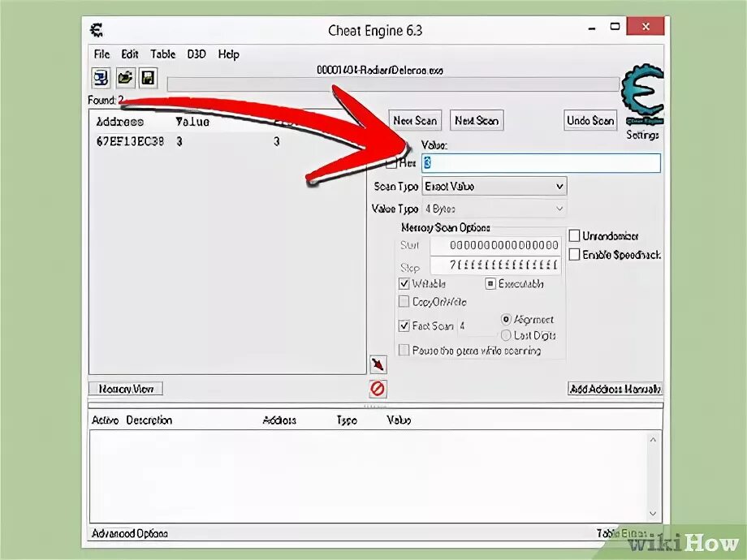The image size is (747, 560).
Task: Click the red clear list icon
Action: [378, 389]
